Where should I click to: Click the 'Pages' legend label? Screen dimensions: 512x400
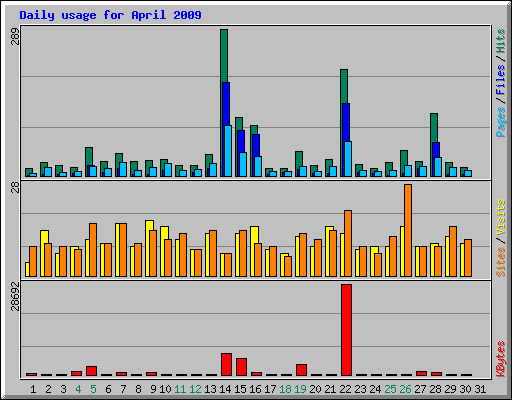tap(501, 122)
